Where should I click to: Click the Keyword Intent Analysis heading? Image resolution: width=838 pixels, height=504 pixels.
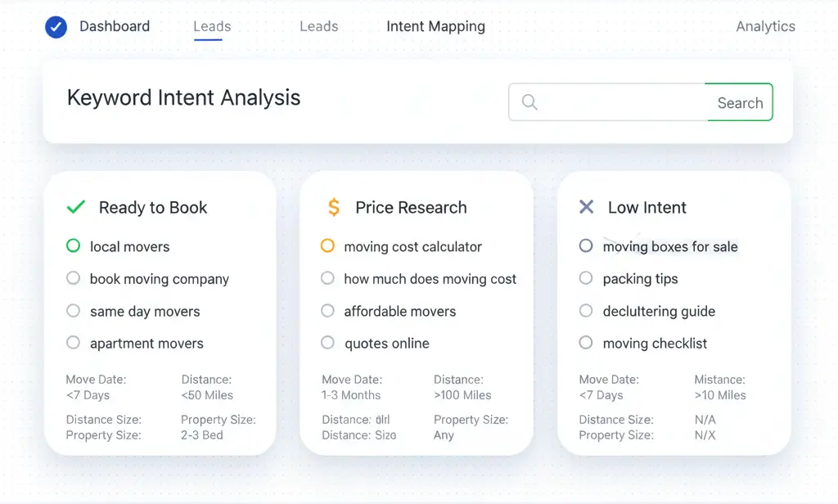183,98
